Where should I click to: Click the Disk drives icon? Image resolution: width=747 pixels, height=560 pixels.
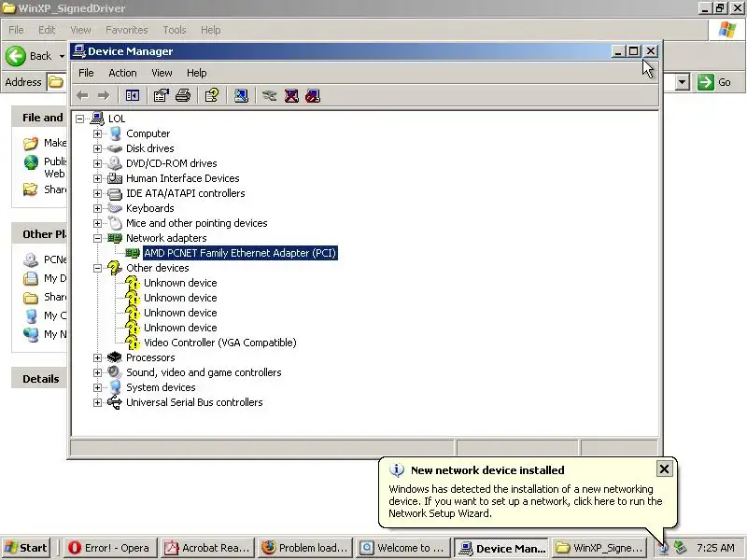tap(115, 148)
